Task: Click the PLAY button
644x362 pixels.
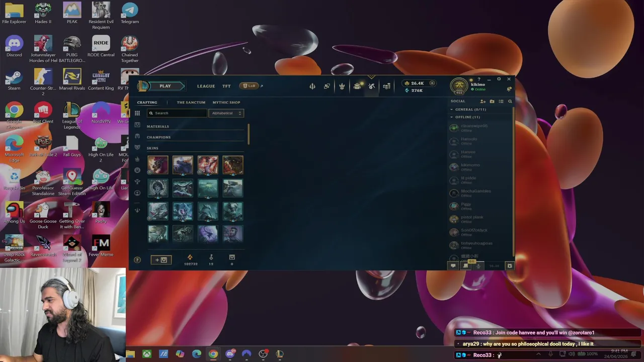Action: [165, 86]
